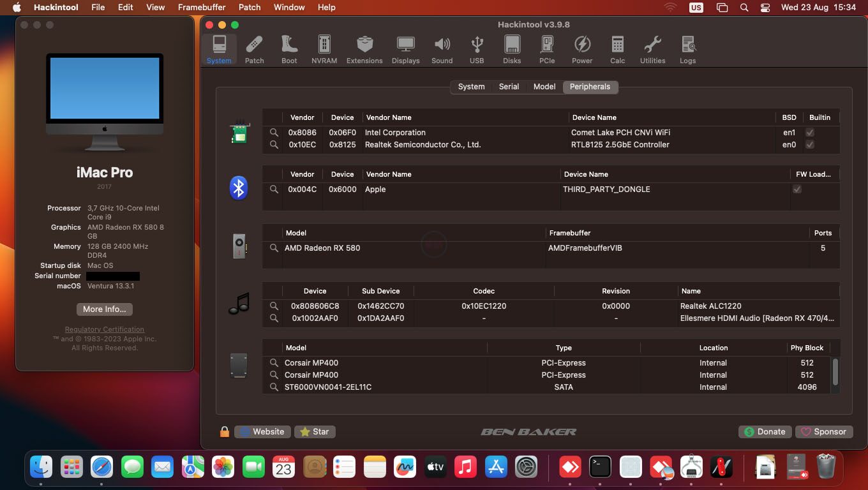Open Finder from the Dock
Screen dimensions: 868x490
coord(41,468)
